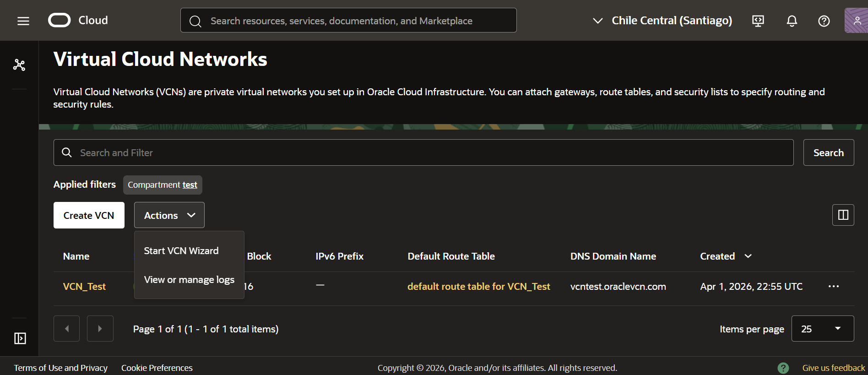Open Cloud Shell developer tools icon
Image resolution: width=868 pixels, height=375 pixels.
tap(758, 21)
